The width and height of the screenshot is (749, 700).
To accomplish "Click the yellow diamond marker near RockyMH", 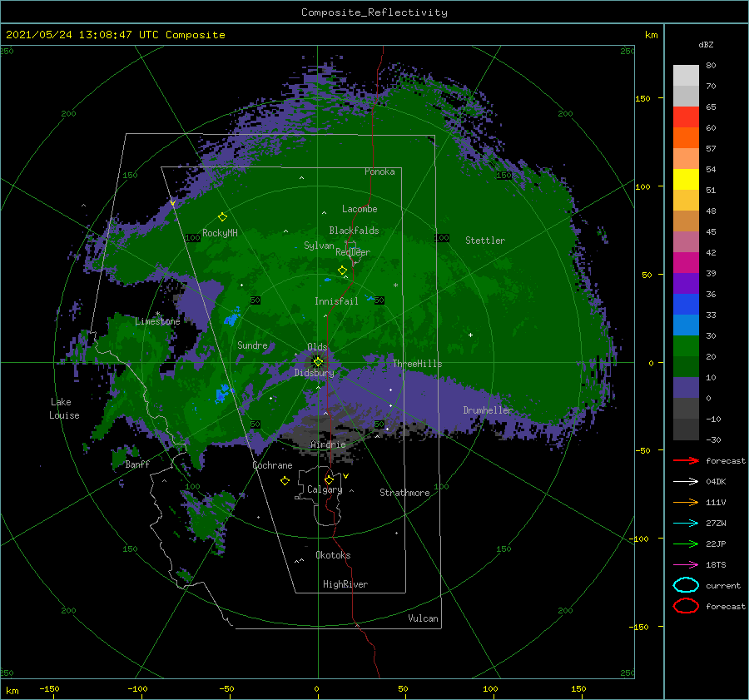I will click(222, 217).
